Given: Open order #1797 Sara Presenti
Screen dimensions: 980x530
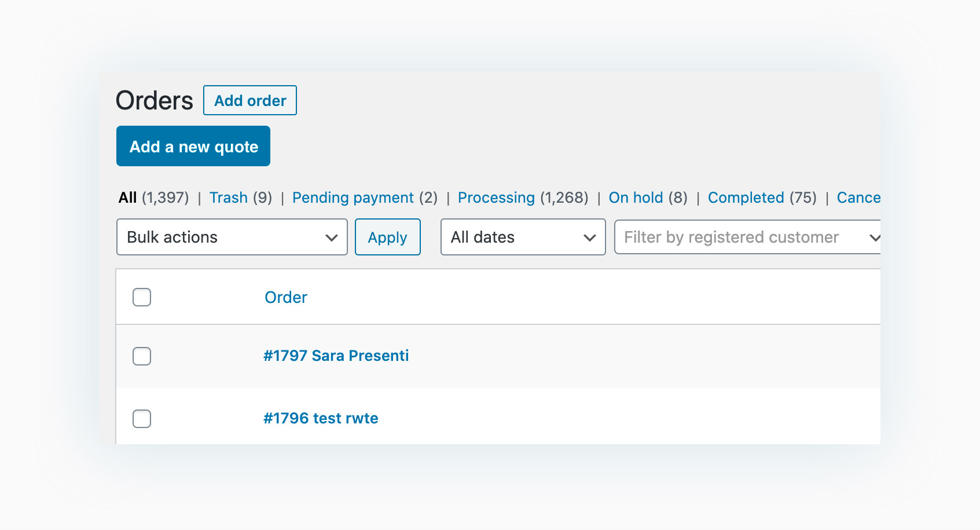Looking at the screenshot, I should coord(336,356).
